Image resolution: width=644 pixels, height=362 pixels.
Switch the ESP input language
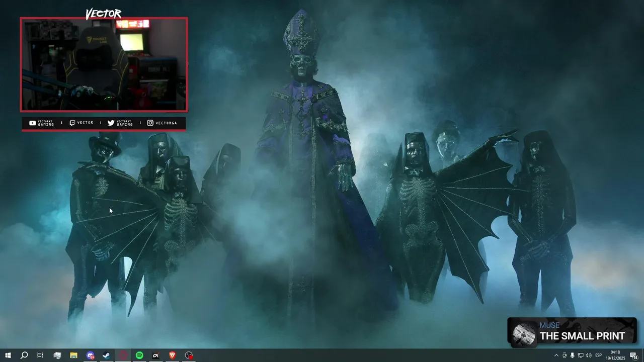[599, 355]
